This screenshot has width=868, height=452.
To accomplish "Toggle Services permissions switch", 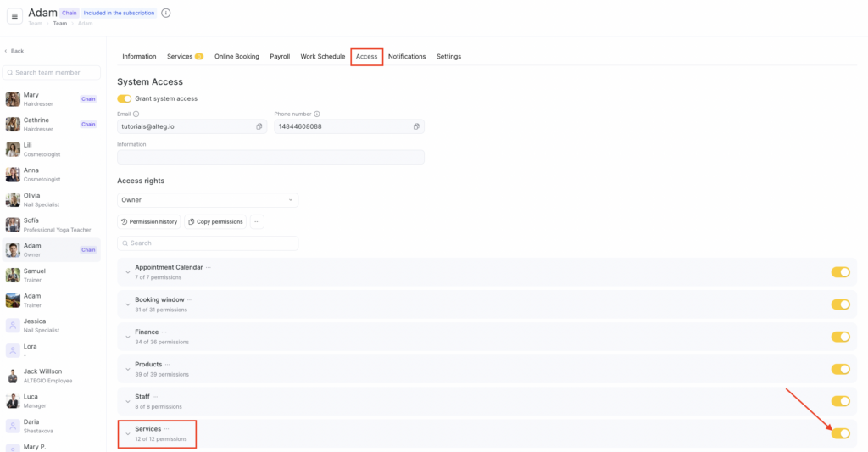I will (840, 433).
